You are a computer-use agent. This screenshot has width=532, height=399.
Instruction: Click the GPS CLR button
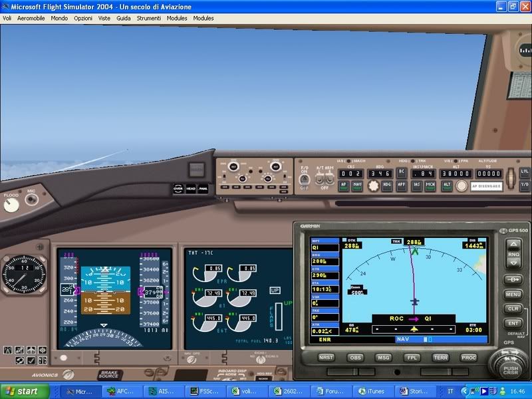click(513, 309)
